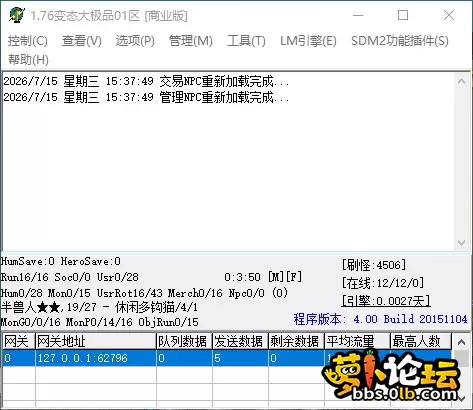Maximize the server window

pyautogui.click(x=403, y=15)
